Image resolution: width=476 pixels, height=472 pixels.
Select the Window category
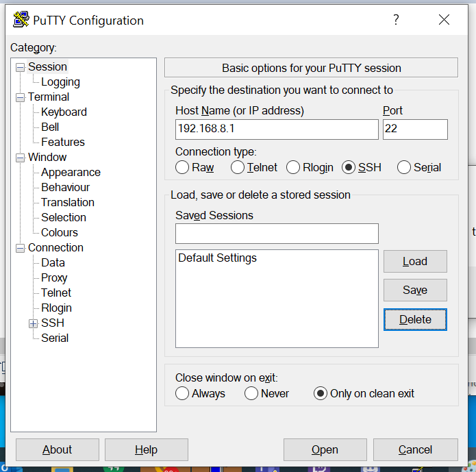[47, 158]
